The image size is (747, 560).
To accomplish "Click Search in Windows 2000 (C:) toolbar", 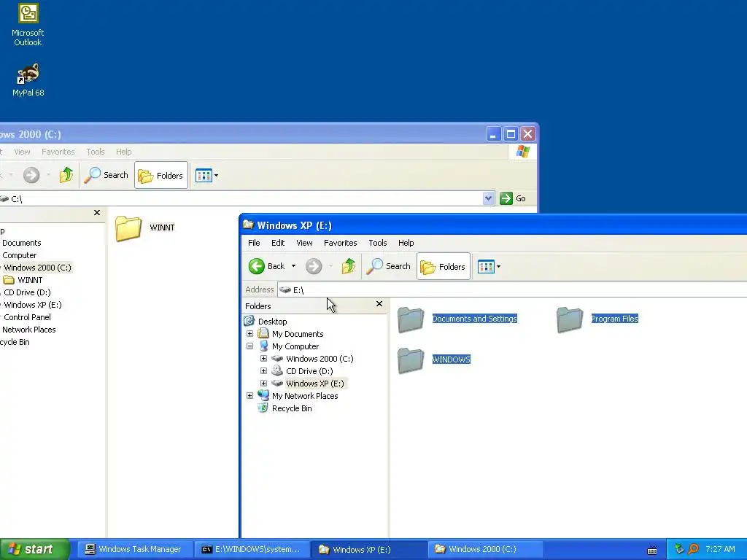I will pyautogui.click(x=106, y=175).
